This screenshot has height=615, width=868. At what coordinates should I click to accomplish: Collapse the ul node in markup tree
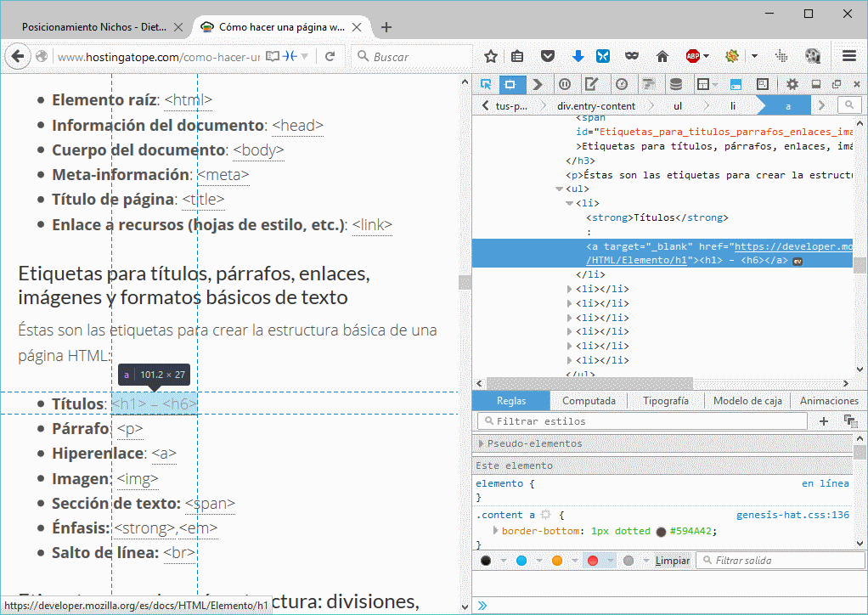(560, 189)
